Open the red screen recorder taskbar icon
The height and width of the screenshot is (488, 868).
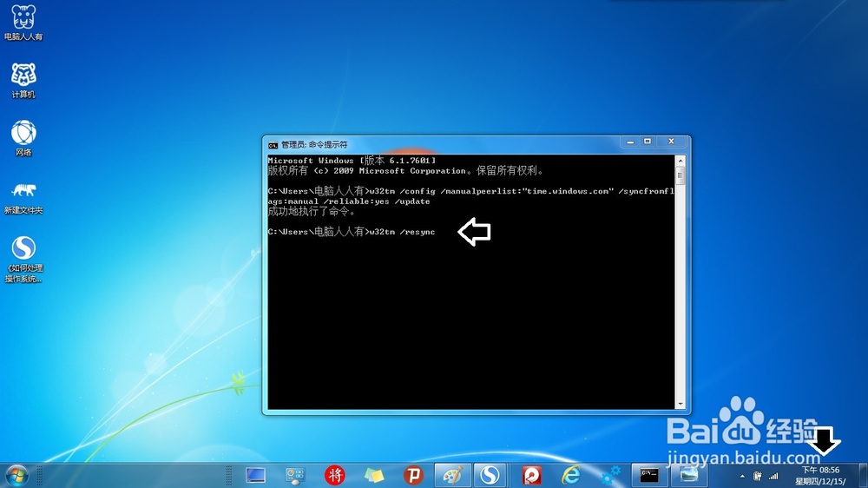pos(531,475)
